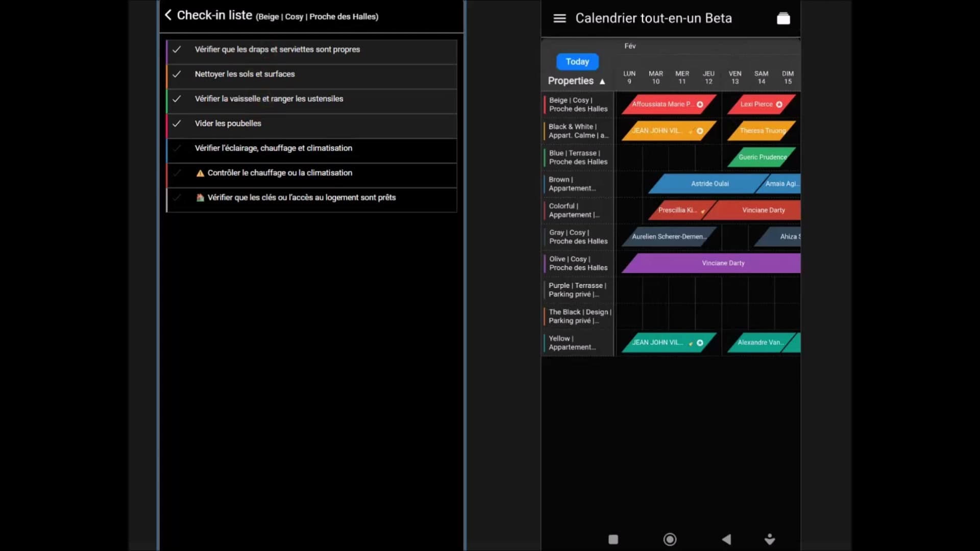Tap the square recent apps button
This screenshot has height=551, width=980.
[614, 539]
